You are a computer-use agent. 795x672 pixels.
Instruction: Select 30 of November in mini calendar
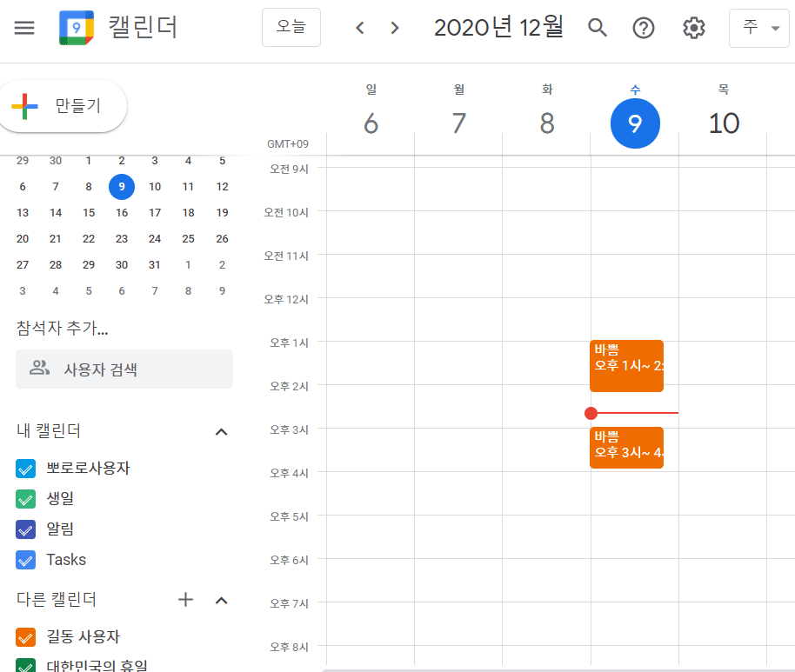[56, 161]
